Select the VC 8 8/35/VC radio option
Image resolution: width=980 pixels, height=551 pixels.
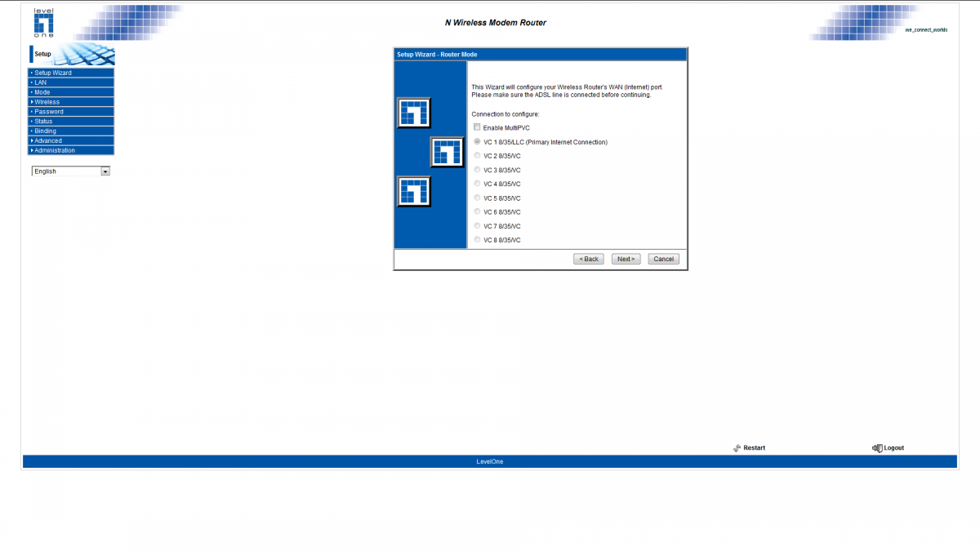point(477,239)
